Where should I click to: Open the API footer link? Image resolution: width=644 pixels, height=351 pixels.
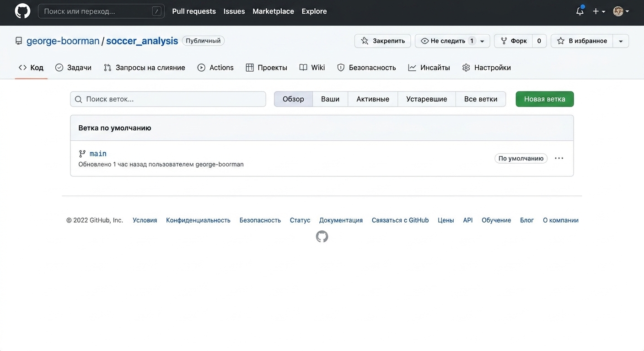[x=468, y=220]
